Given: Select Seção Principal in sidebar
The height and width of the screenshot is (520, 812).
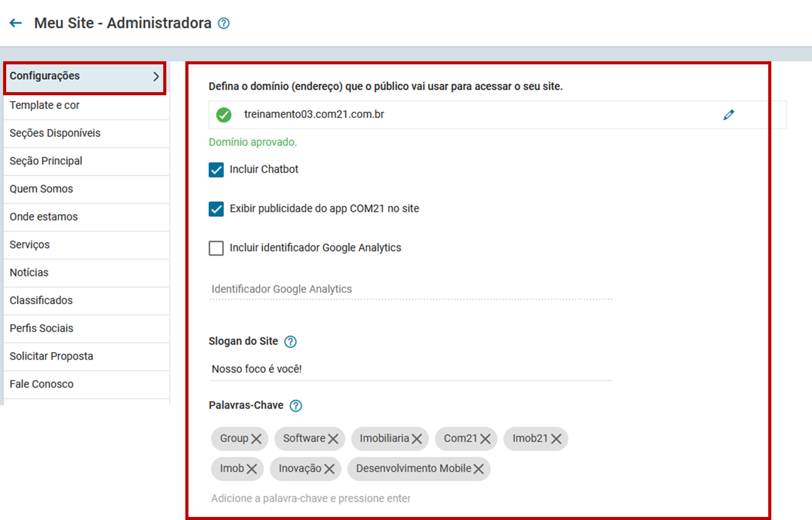Looking at the screenshot, I should pos(87,161).
